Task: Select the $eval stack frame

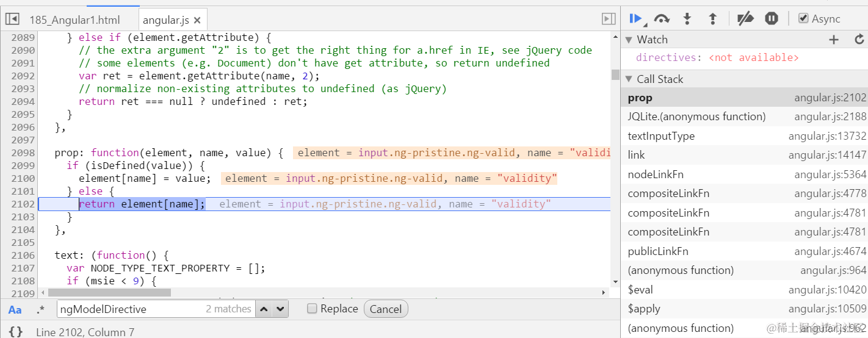Action: tap(744, 290)
